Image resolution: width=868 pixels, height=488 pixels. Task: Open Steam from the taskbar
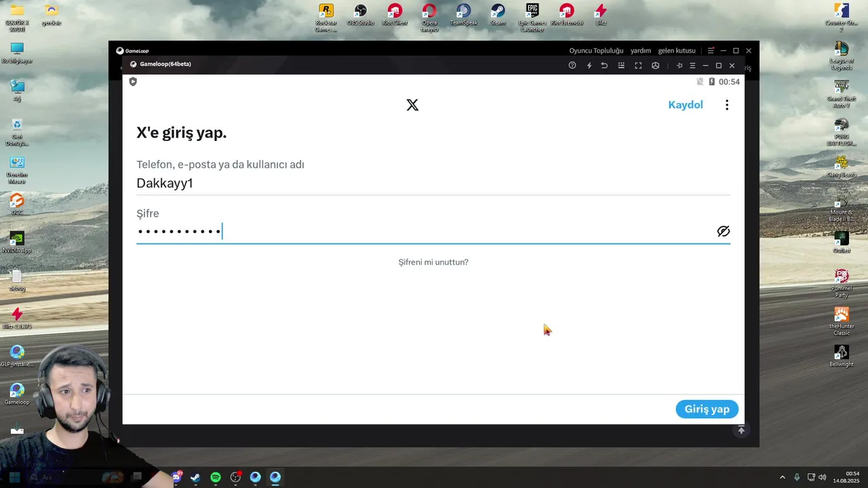(x=195, y=477)
